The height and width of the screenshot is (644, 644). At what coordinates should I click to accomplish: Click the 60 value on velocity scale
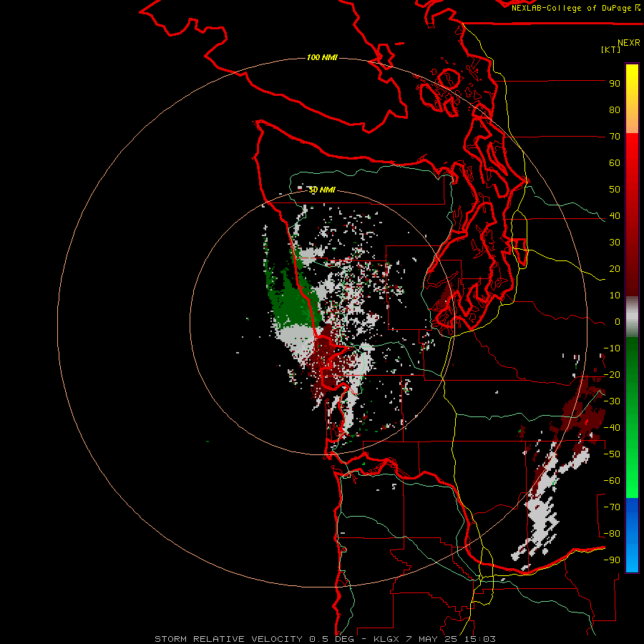[x=615, y=163]
